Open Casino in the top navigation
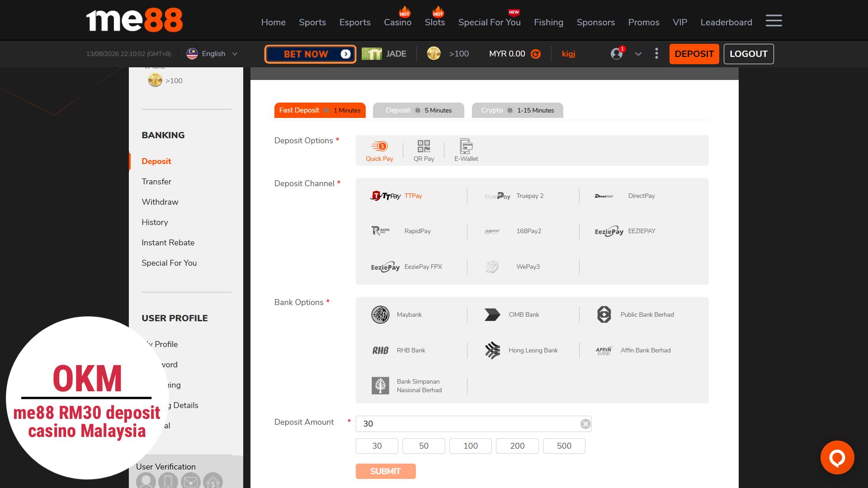Screen dimensions: 868x488 [x=398, y=22]
